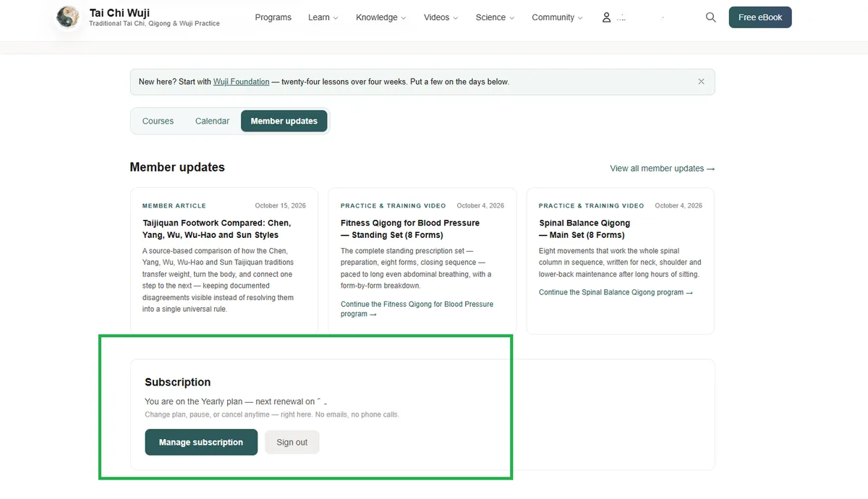Click the Subscription heading
This screenshot has width=868, height=499.
[x=178, y=383]
